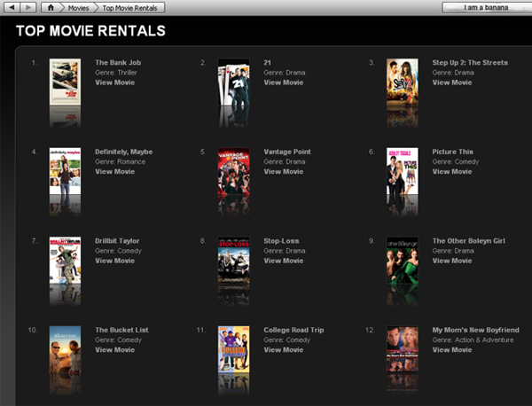Go forward with the right arrow button
The width and height of the screenshot is (532, 406).
[x=28, y=7]
